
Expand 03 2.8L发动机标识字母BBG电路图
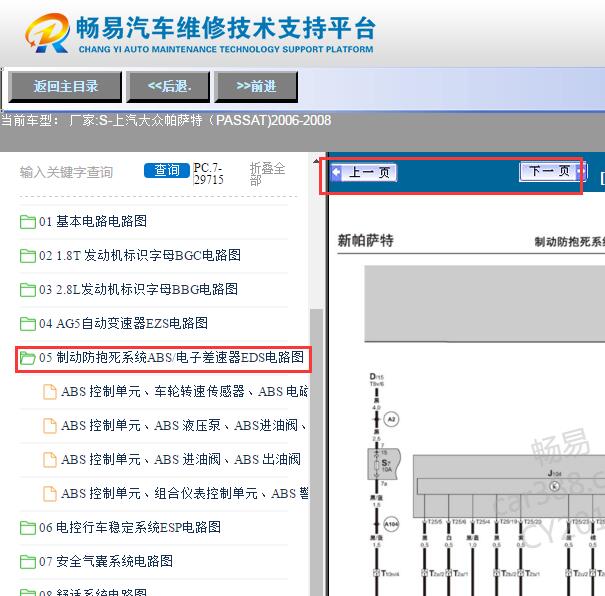point(138,289)
